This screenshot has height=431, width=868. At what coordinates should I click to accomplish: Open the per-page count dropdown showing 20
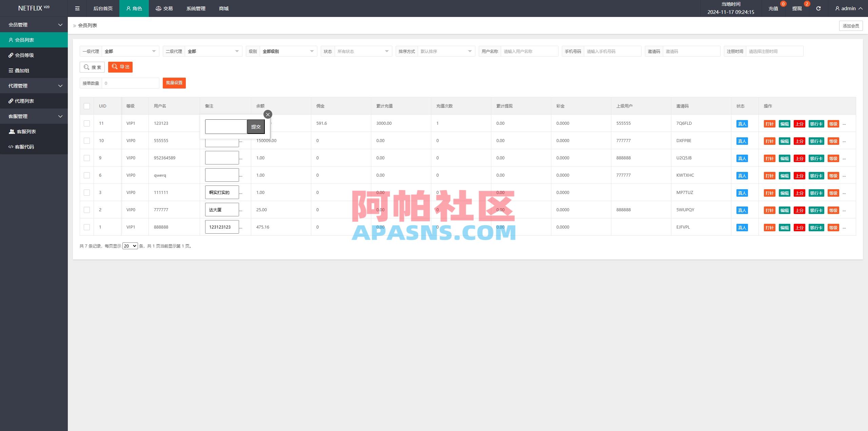[130, 246]
